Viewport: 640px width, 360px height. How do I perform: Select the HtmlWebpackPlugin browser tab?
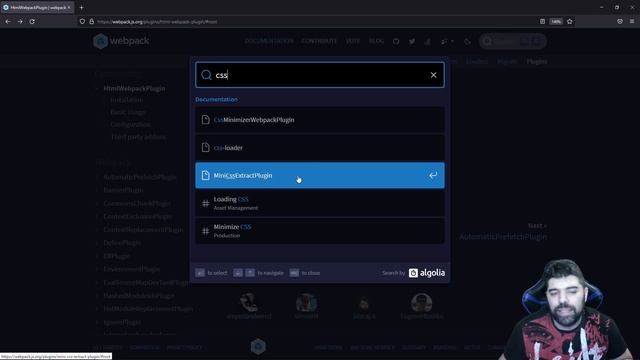click(37, 7)
